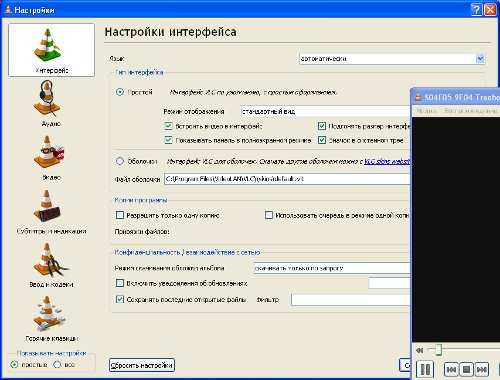Skip to previous track in player window
This screenshot has height=380, width=500.
[451, 369]
